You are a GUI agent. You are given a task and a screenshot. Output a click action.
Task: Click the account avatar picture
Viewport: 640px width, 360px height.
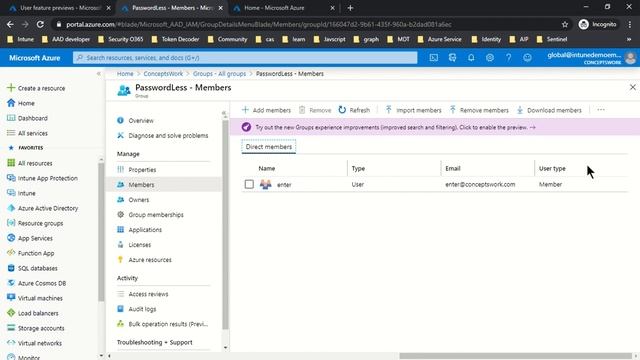(x=630, y=58)
